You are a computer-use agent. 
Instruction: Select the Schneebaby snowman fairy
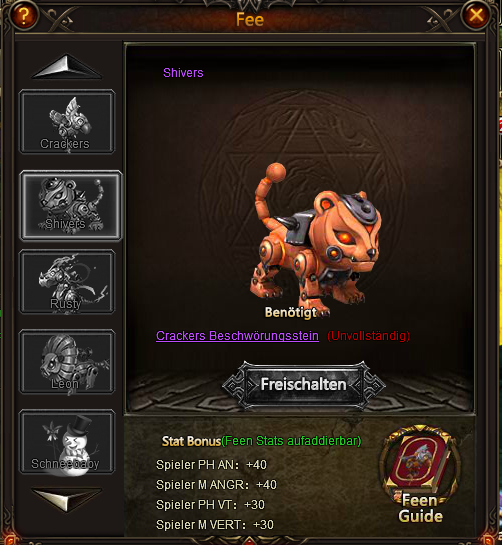coord(67,441)
